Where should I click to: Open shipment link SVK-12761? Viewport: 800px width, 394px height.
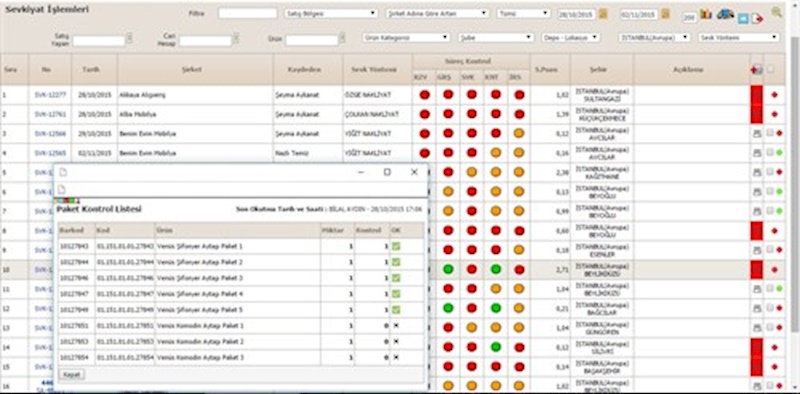[x=50, y=114]
